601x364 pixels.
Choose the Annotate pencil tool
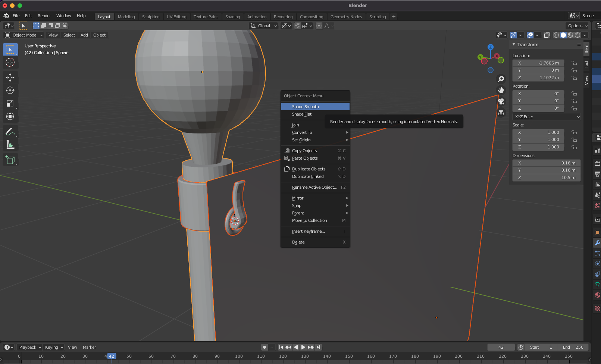pyautogui.click(x=10, y=131)
